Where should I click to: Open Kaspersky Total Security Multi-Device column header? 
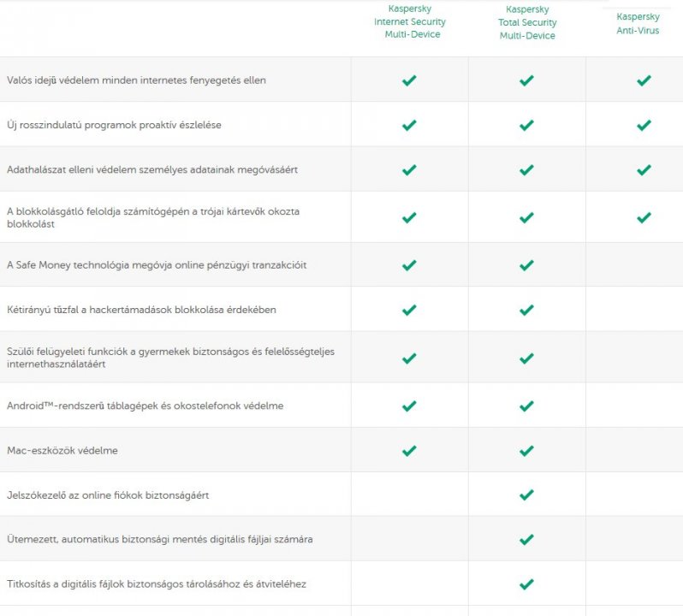click(527, 23)
